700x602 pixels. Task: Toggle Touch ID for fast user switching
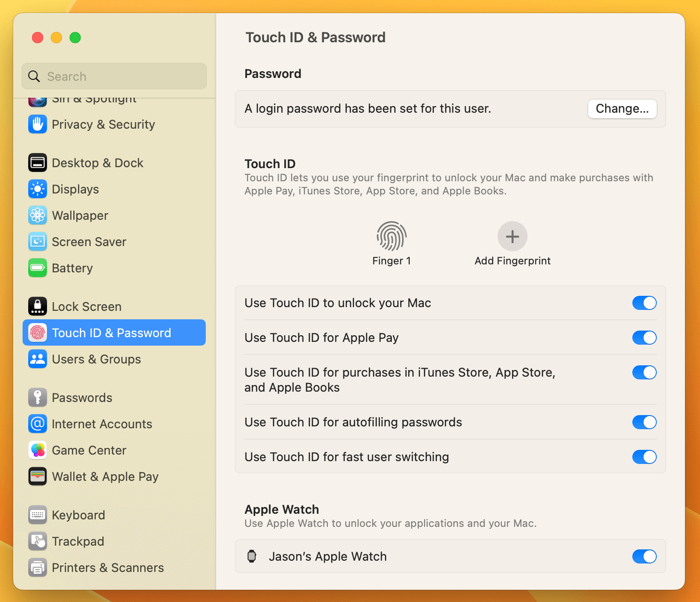pos(644,457)
